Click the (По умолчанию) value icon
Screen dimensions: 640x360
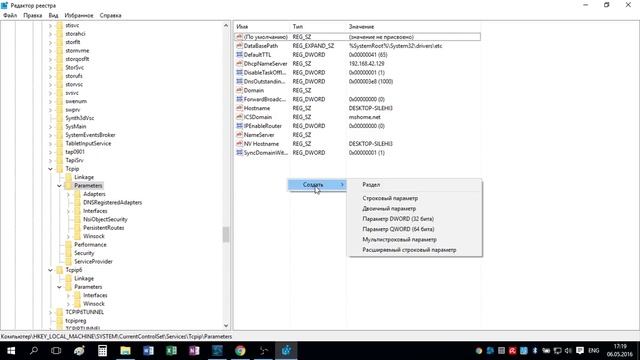pyautogui.click(x=240, y=37)
